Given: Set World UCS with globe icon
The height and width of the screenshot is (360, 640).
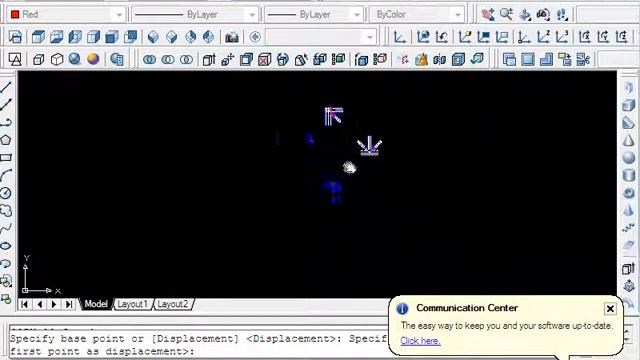Looking at the screenshot, I should pos(423,37).
